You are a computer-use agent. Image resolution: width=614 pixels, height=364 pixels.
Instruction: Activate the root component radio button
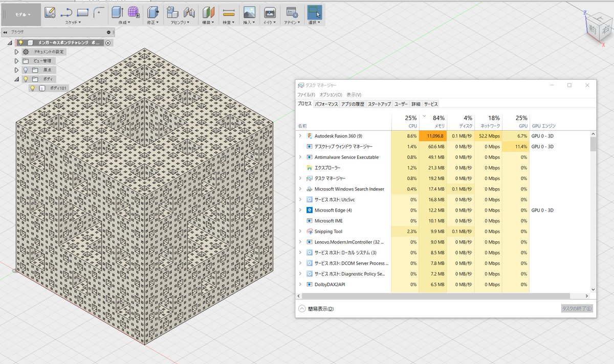click(x=108, y=43)
